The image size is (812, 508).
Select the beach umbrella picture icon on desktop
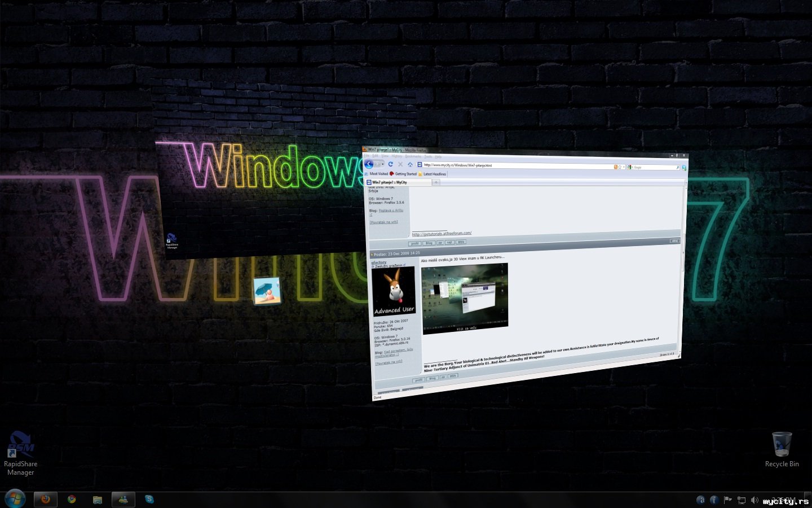point(267,291)
